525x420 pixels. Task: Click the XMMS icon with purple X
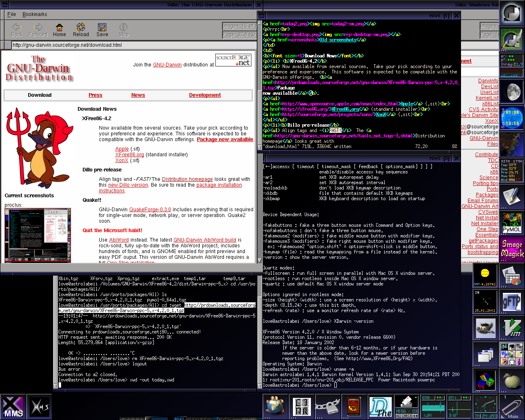coord(13,407)
